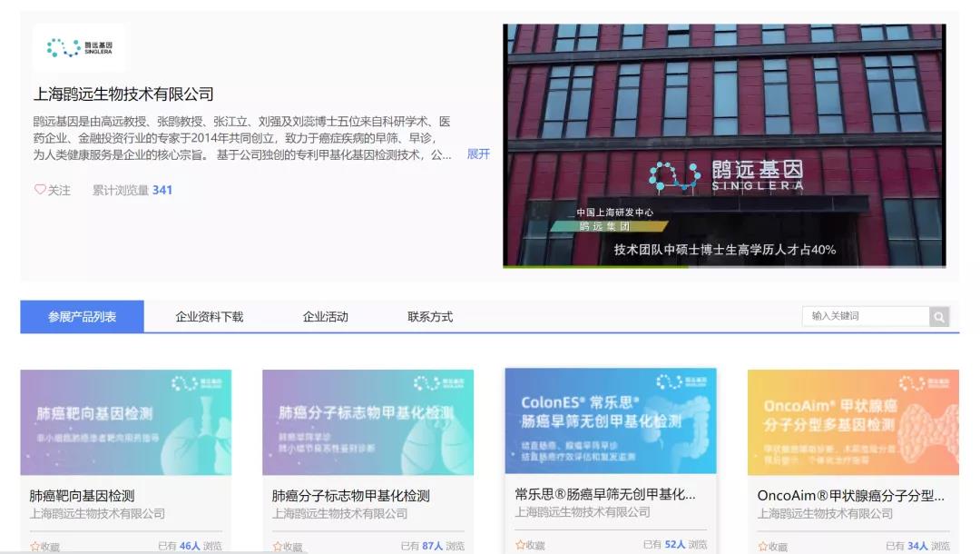This screenshot has height=554, width=980.
Task: Switch to the 企业资料下载 tab
Action: (x=210, y=316)
